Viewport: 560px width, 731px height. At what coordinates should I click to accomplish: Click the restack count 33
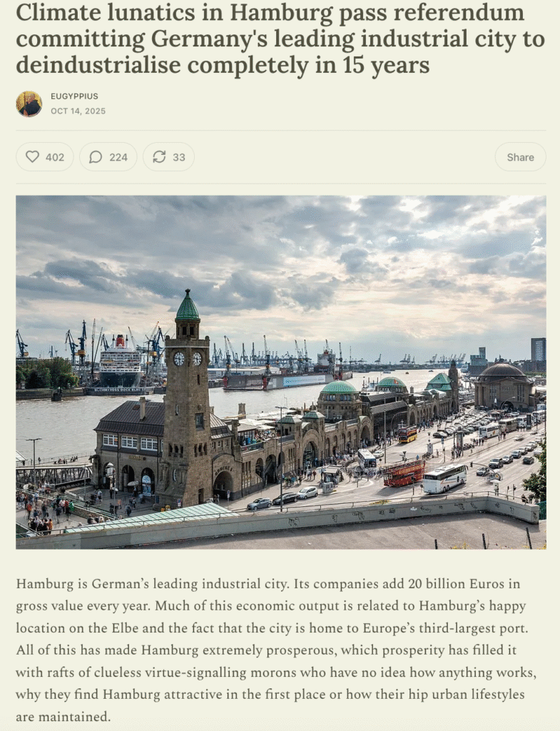[x=179, y=157]
